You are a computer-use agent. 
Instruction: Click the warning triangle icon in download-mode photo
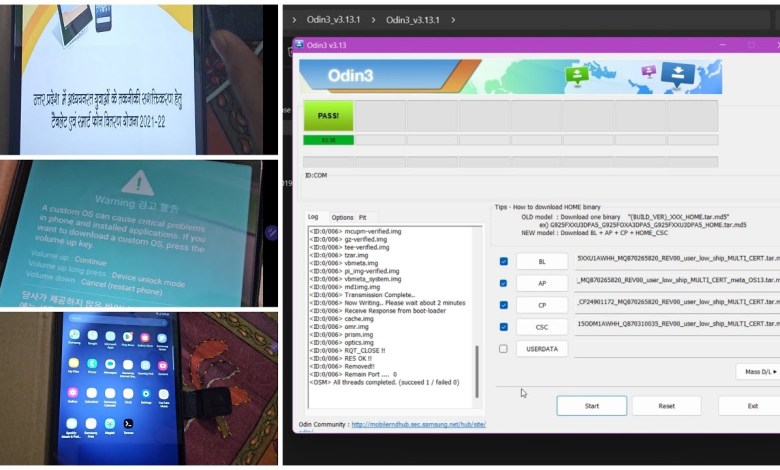click(138, 183)
